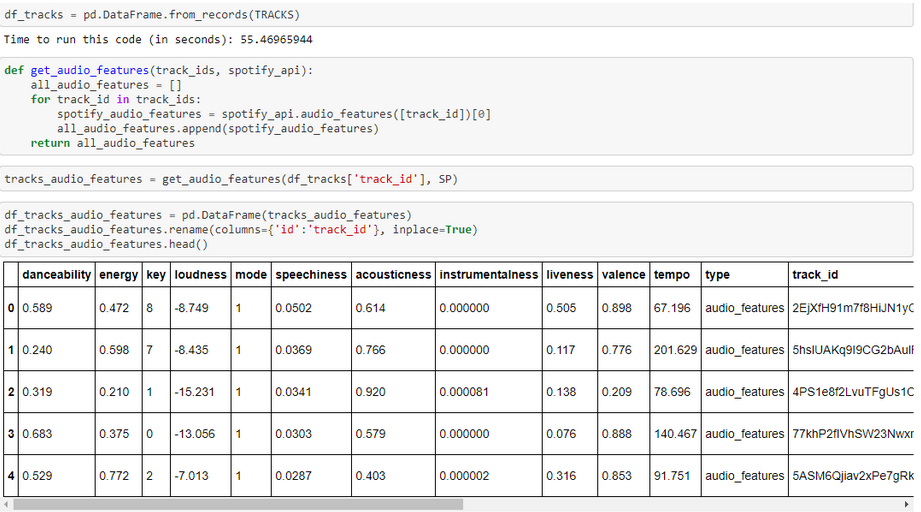Viewport: 921px width, 512px height.
Task: Click the runtime output text line
Action: click(x=158, y=40)
